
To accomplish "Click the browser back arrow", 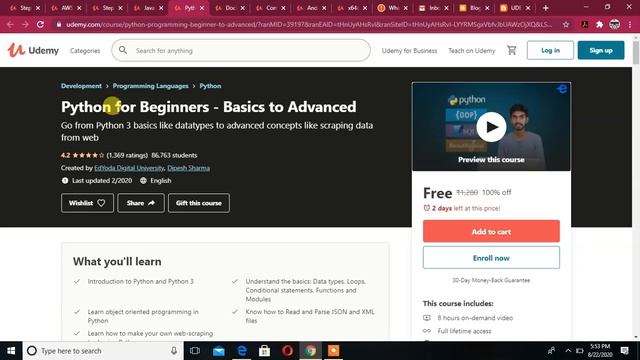I will click(10, 24).
